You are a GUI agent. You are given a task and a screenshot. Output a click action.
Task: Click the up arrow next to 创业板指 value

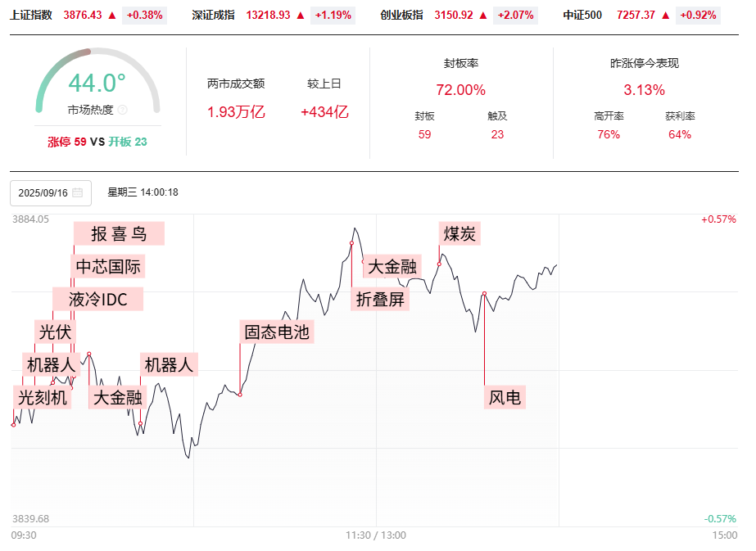484,15
